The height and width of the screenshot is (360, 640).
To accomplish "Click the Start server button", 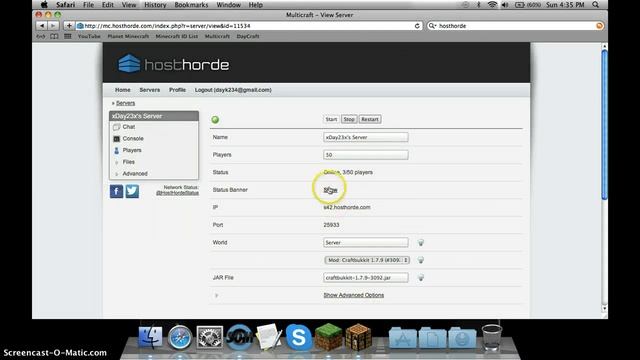I will tap(331, 119).
